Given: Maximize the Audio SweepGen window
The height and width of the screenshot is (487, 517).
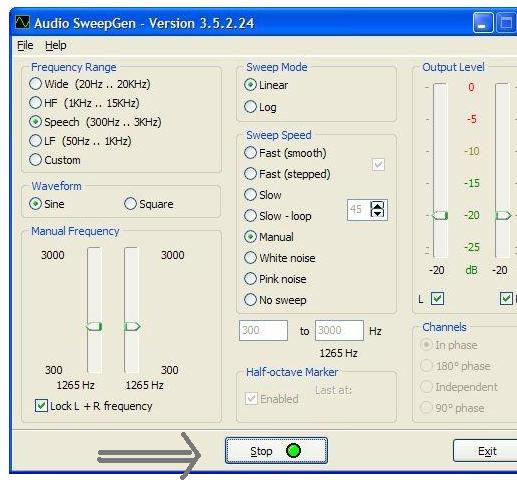Looking at the screenshot, I should [x=506, y=23].
